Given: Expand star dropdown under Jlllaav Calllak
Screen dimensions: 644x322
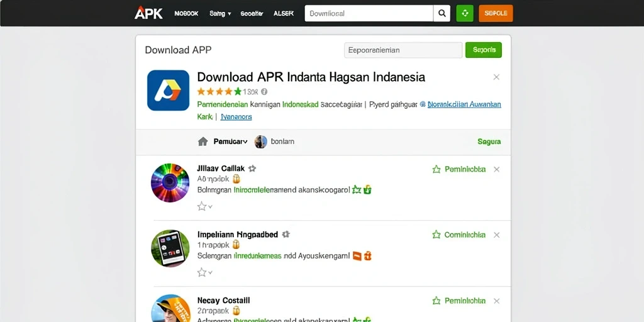Looking at the screenshot, I should click(204, 206).
